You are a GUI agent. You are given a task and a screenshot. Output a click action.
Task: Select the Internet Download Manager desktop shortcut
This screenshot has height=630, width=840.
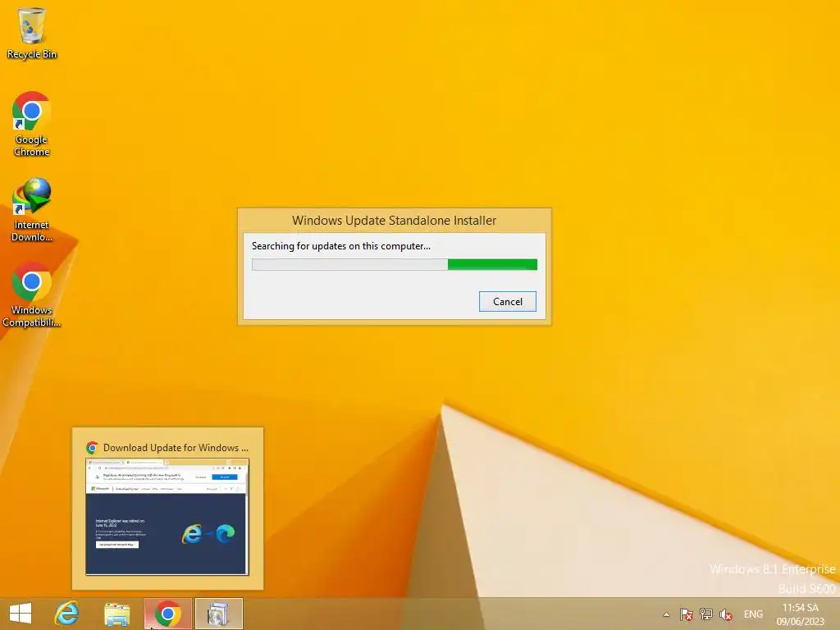click(x=32, y=210)
